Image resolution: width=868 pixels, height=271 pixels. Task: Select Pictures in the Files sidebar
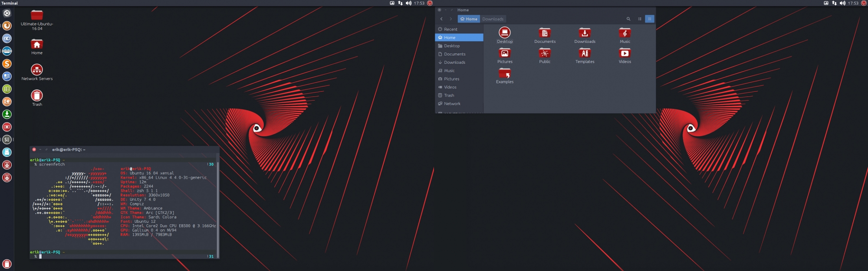[459, 78]
